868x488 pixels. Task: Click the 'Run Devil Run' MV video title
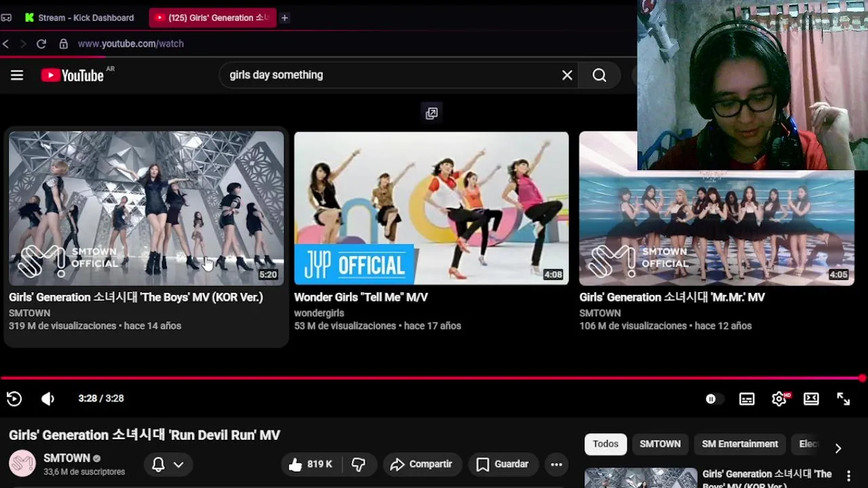[x=144, y=435]
